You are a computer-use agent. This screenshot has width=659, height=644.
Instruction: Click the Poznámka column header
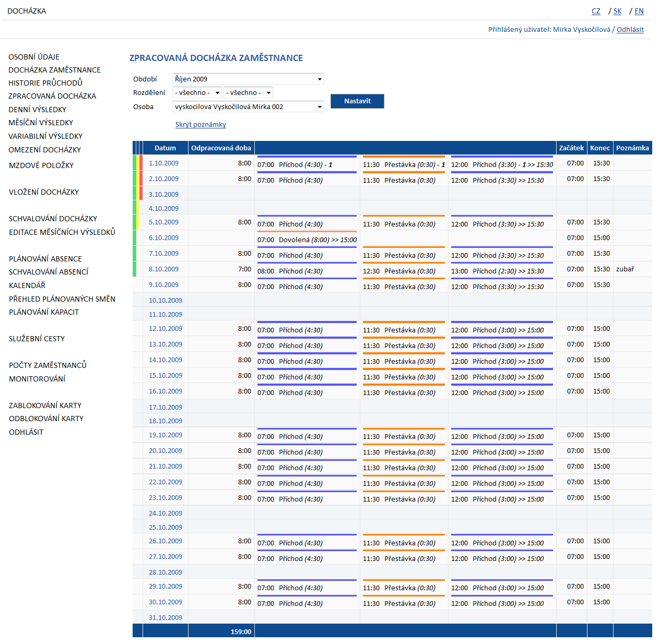(632, 148)
